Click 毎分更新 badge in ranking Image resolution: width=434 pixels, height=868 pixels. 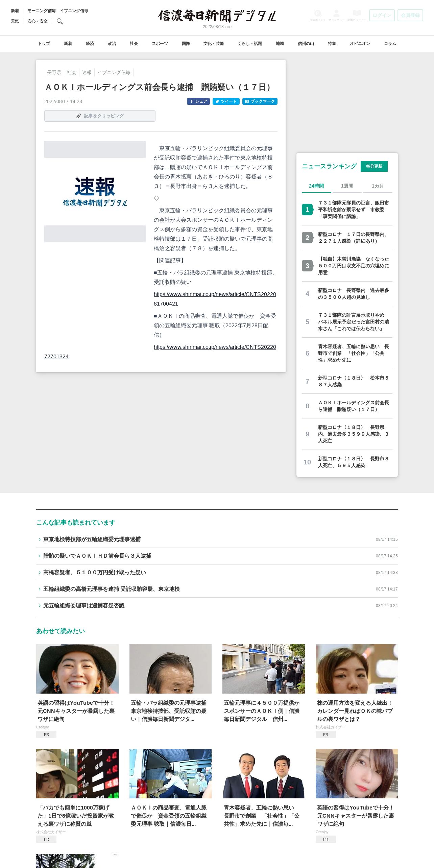tap(374, 166)
